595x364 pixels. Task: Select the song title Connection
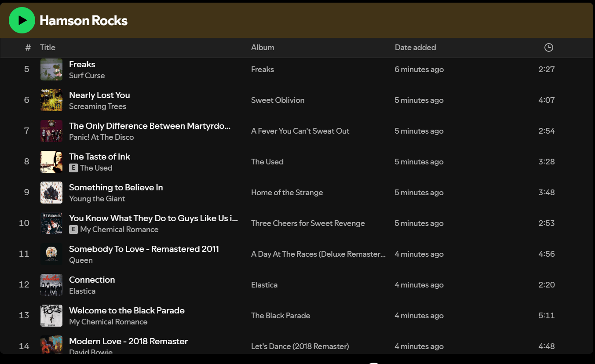coord(92,280)
